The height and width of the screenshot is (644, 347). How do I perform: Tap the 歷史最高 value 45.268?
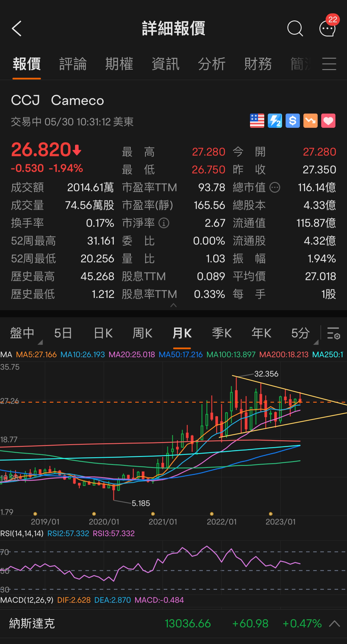(97, 276)
